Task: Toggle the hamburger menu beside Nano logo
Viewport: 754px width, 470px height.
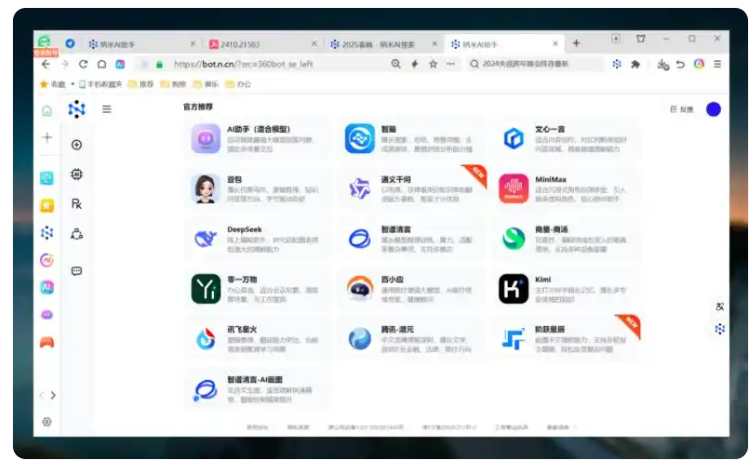Action: coord(107,109)
